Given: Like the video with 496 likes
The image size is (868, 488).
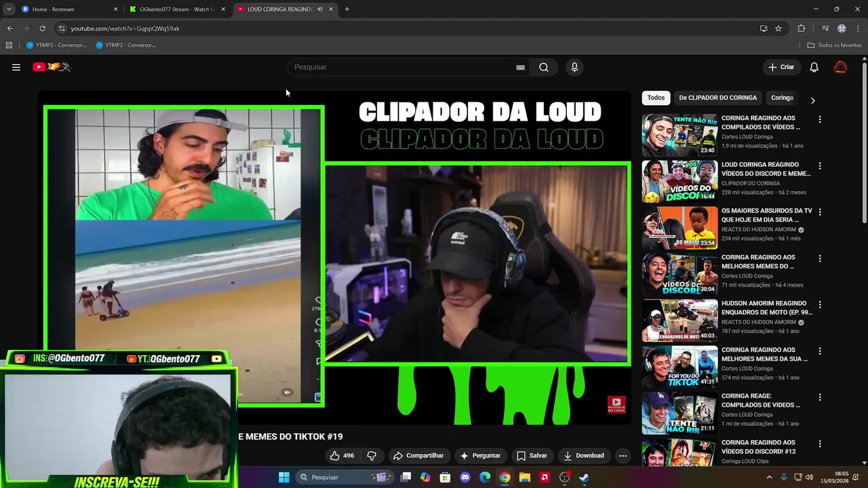Looking at the screenshot, I should click(x=342, y=455).
